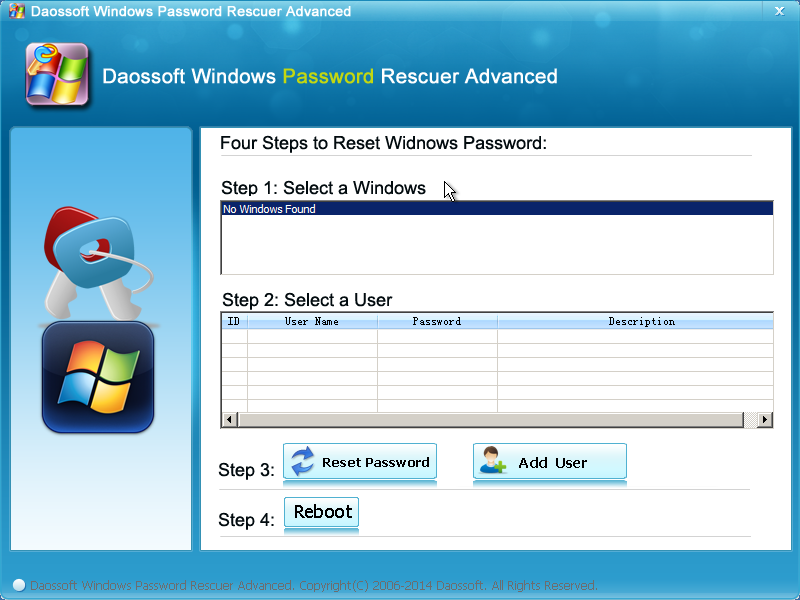Click the Windows logo tile in the sidebar
This screenshot has width=800, height=600.
tap(98, 378)
